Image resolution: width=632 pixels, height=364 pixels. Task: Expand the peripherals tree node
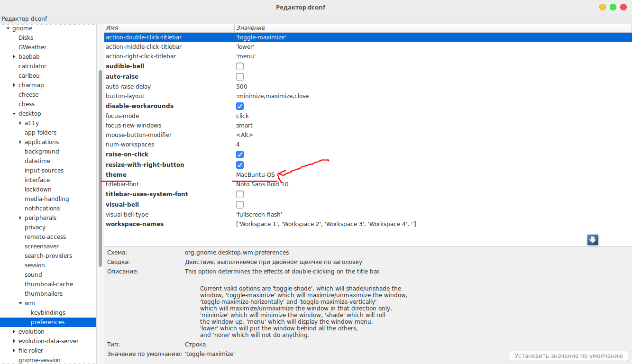tap(20, 218)
